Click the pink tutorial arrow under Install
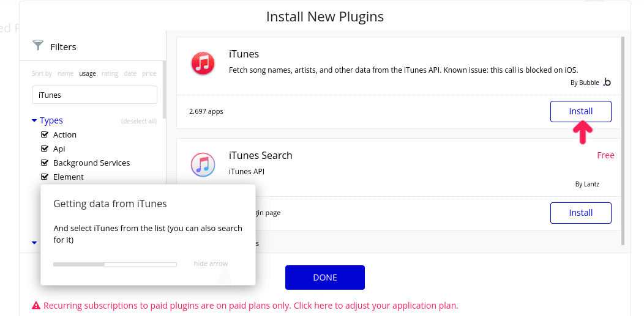 pos(582,132)
